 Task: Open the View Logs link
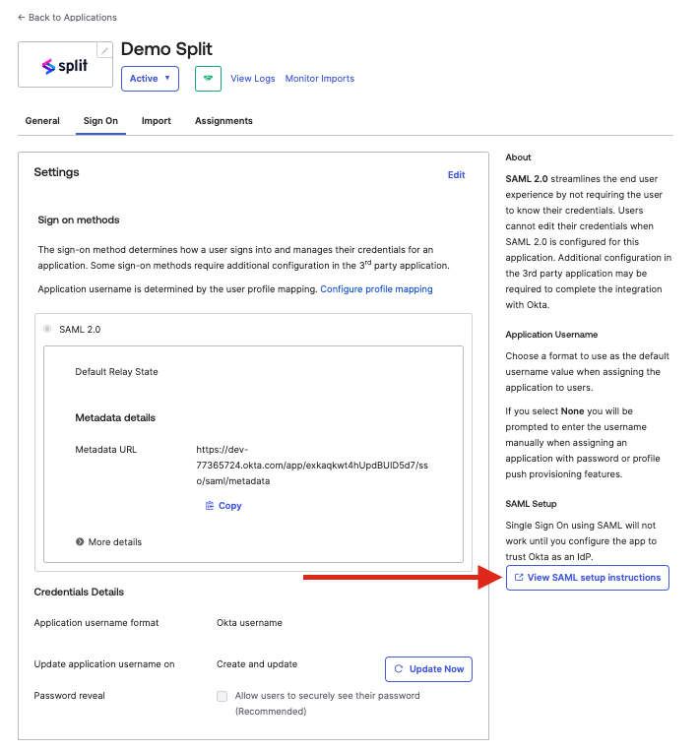click(252, 79)
